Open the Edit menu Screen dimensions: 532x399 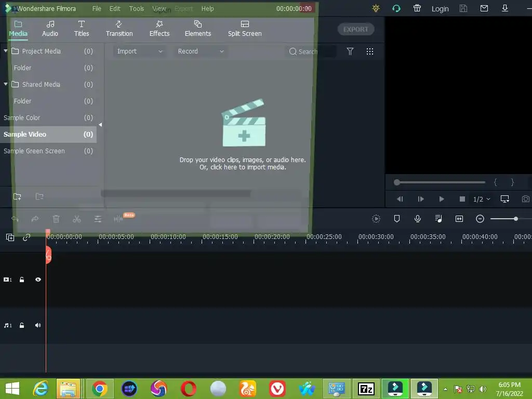click(x=115, y=8)
